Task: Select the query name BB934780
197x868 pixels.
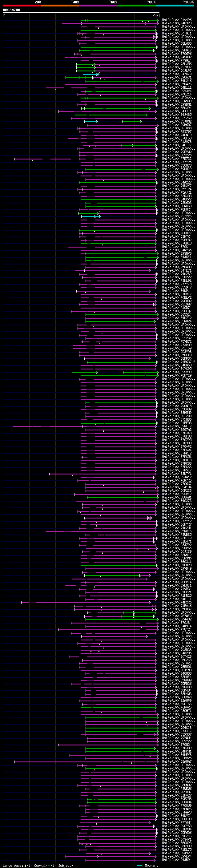Action: click(11, 10)
